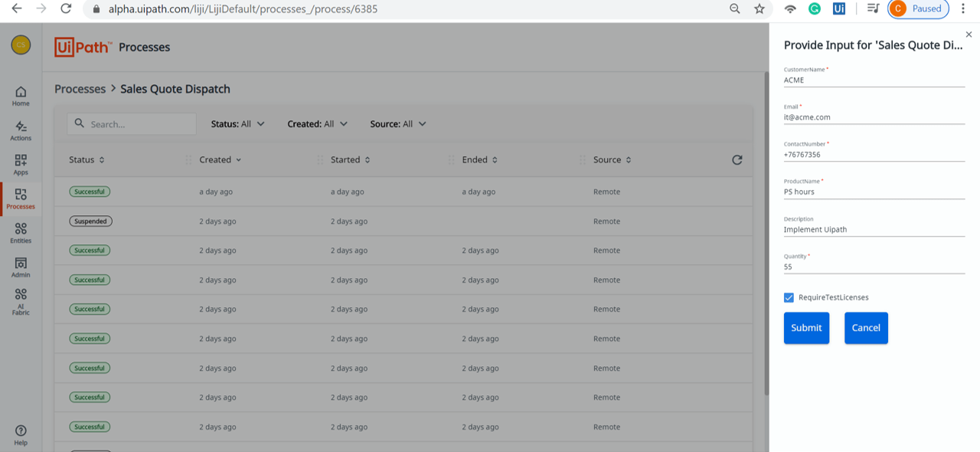The width and height of the screenshot is (980, 452).
Task: Click the Sales Quote Dispatch breadcrumb text
Action: click(x=175, y=89)
